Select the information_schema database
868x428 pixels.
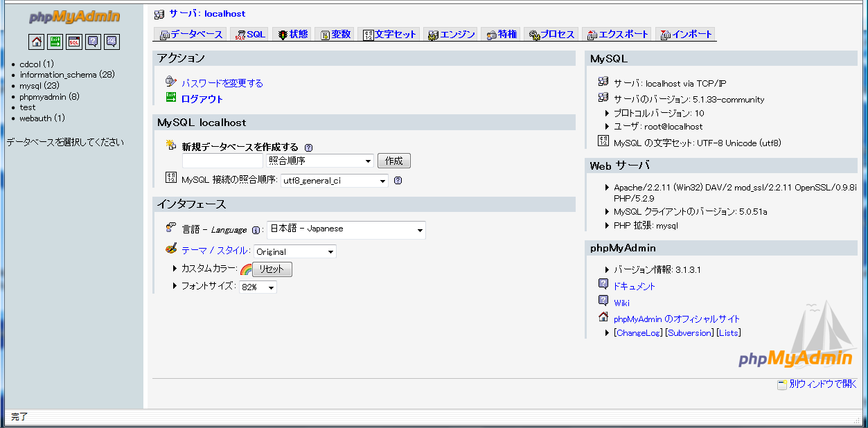(67, 75)
